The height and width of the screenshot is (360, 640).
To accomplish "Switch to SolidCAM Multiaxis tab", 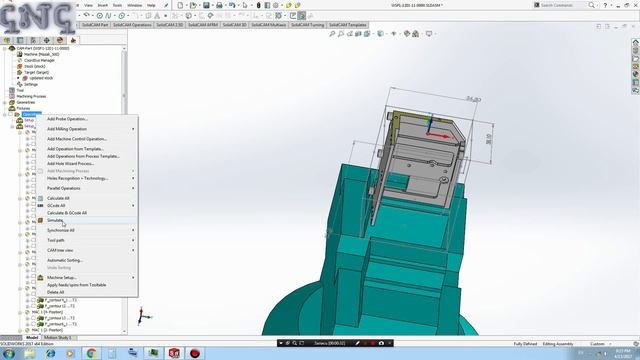I will coord(269,25).
